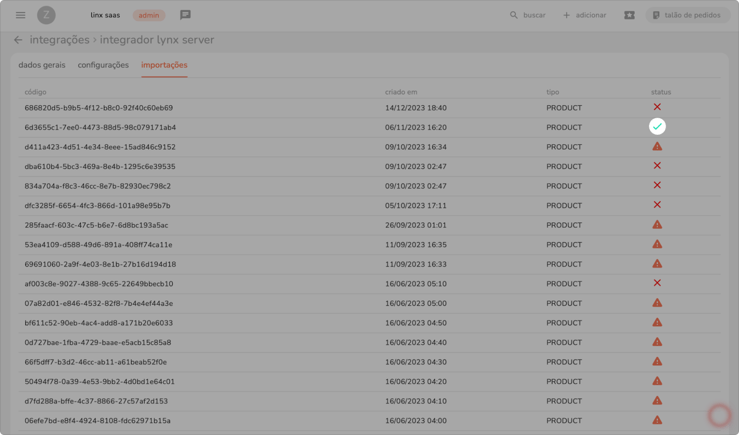Viewport: 739px width, 435px height.
Task: Open the hamburger menu
Action: point(20,15)
